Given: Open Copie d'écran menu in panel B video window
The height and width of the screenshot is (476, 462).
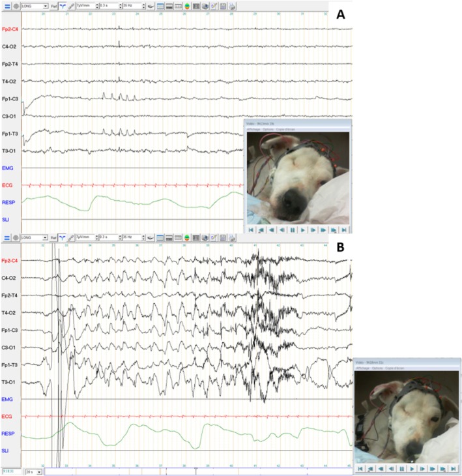Looking at the screenshot, I should coord(395,368).
